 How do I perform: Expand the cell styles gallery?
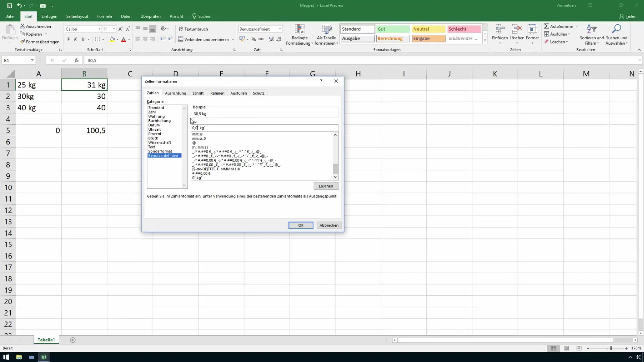tap(485, 41)
